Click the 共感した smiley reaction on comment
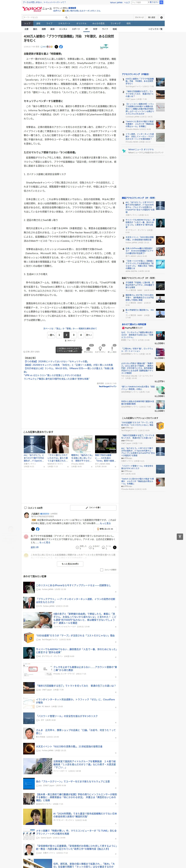The image size is (186, 868). pos(81,548)
